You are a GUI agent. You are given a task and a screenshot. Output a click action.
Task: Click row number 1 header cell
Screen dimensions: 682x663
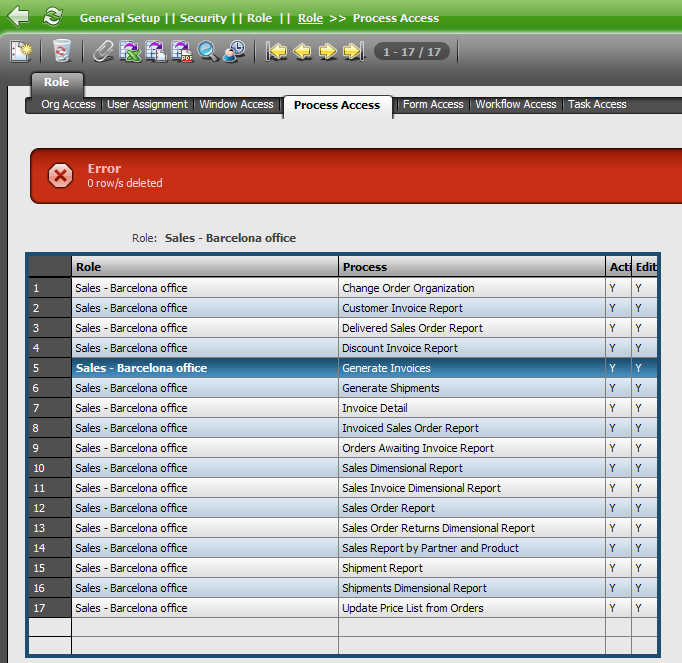pos(50,288)
